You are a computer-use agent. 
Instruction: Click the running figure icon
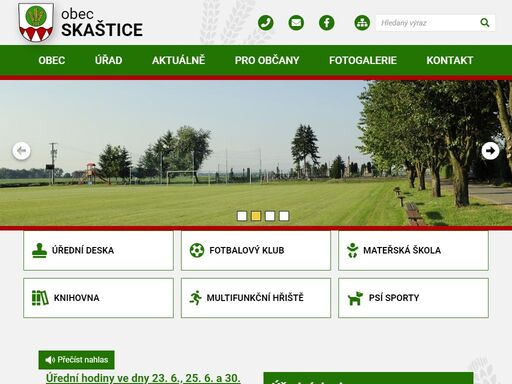[x=196, y=298]
